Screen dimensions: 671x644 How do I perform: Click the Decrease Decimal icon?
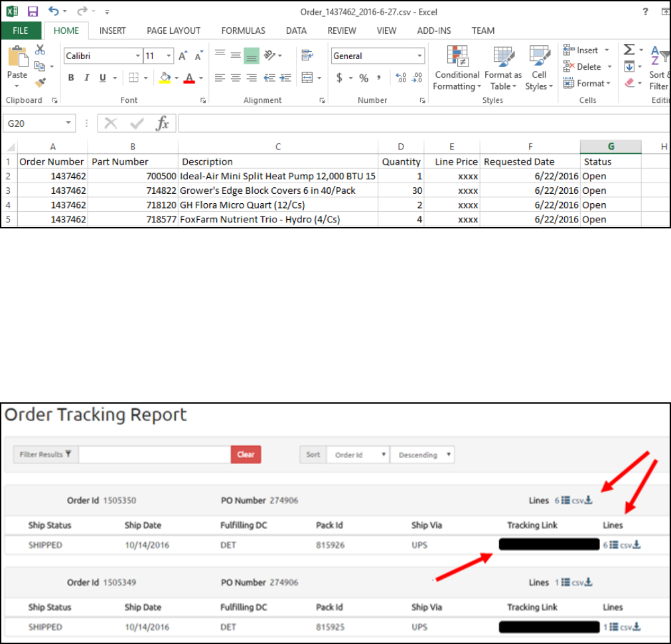(417, 78)
